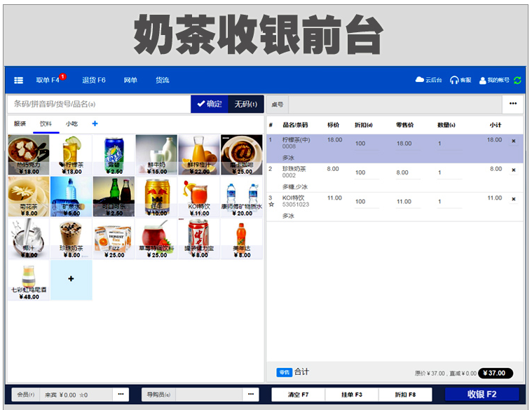
Task: Delete the KOI特饮 order line
Action: click(x=513, y=199)
